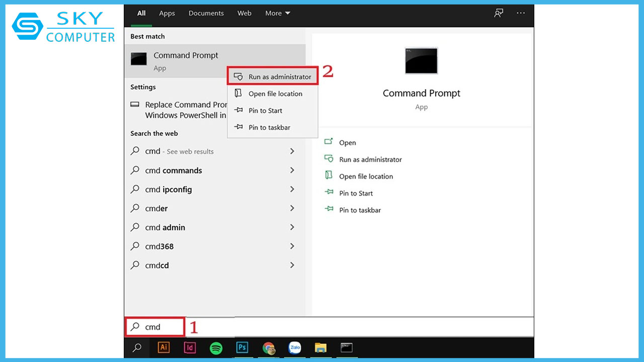Open the three-dots options menu
This screenshot has width=644, height=362.
click(521, 13)
